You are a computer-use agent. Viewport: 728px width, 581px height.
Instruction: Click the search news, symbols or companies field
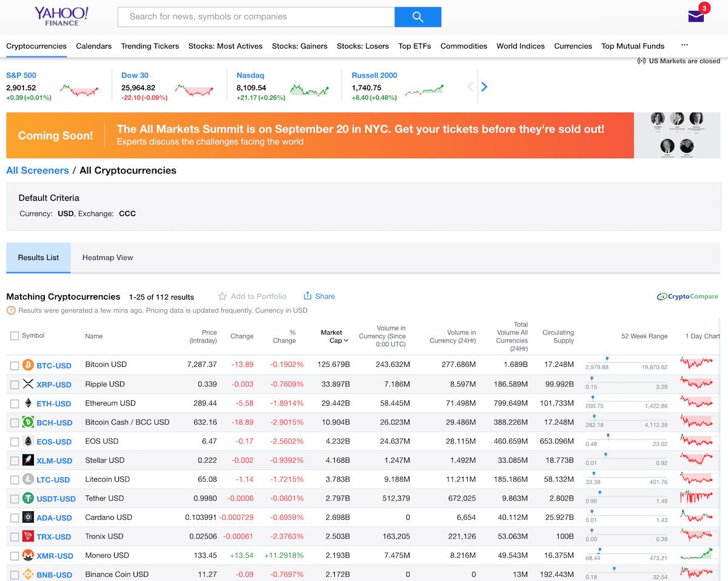coord(256,17)
